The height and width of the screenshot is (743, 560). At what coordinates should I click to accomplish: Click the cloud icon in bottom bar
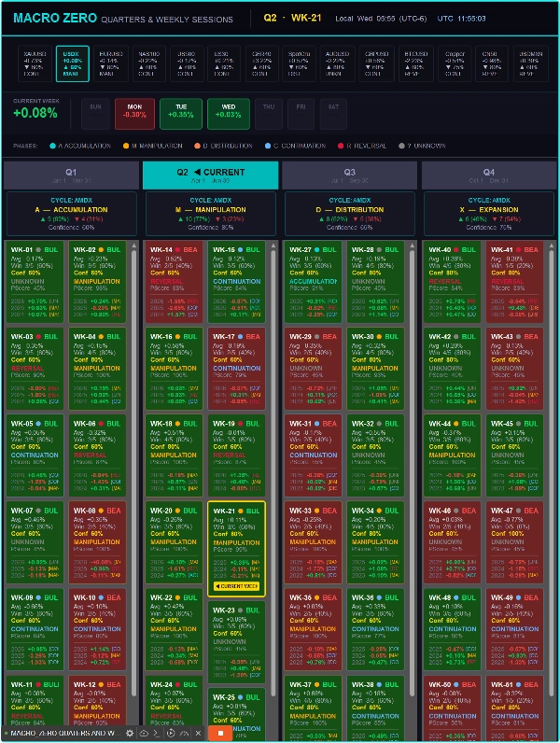coord(144,733)
